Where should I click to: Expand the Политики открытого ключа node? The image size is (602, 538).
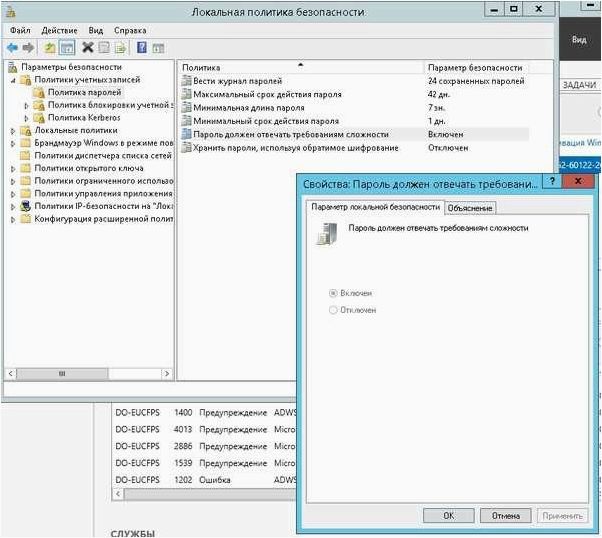tap(13, 169)
